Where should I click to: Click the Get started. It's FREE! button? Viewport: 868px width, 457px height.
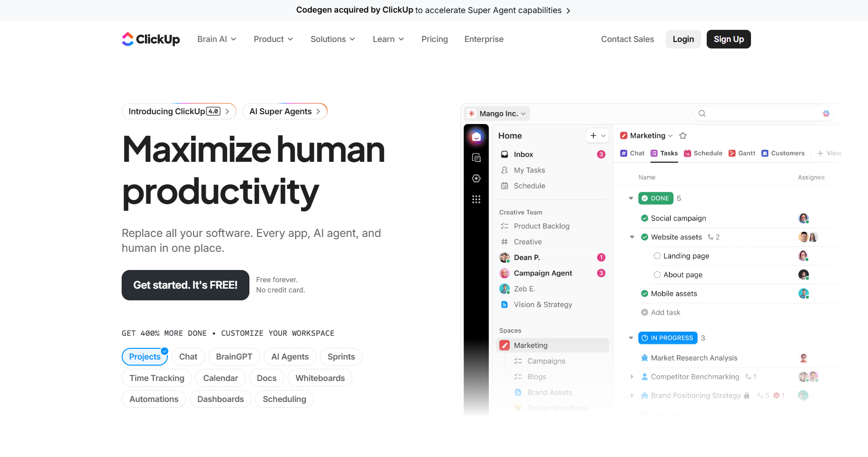[186, 285]
